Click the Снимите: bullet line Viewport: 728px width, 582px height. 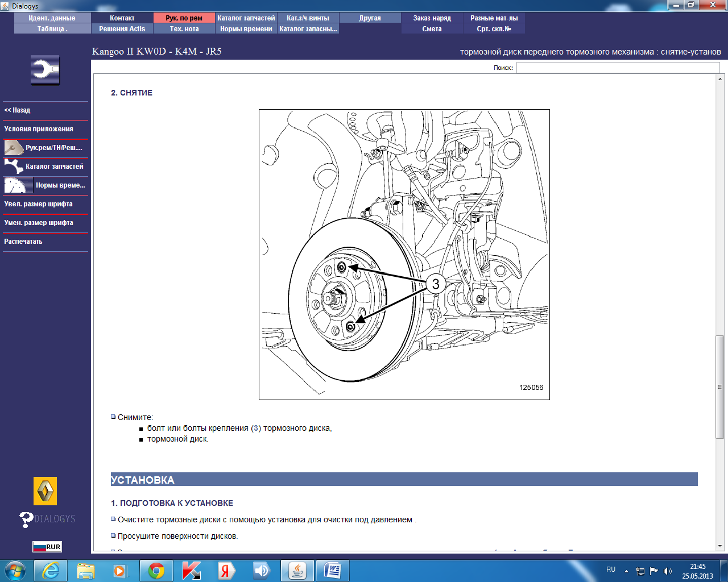135,417
